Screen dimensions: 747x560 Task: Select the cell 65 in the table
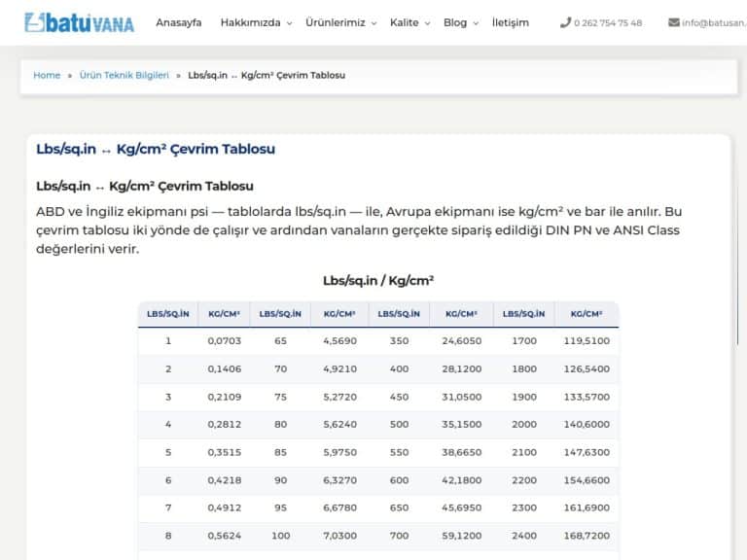click(280, 341)
